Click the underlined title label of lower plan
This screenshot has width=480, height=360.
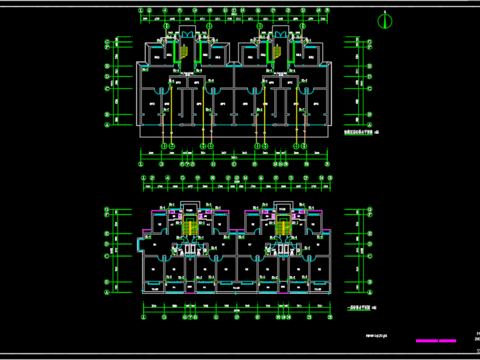pyautogui.click(x=359, y=308)
